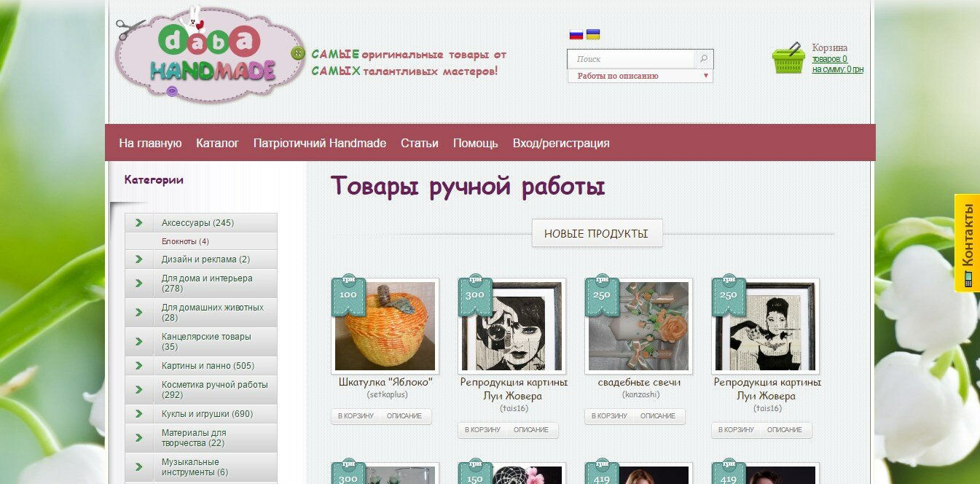Open the Контакты side tab
The image size is (980, 484).
point(968,243)
